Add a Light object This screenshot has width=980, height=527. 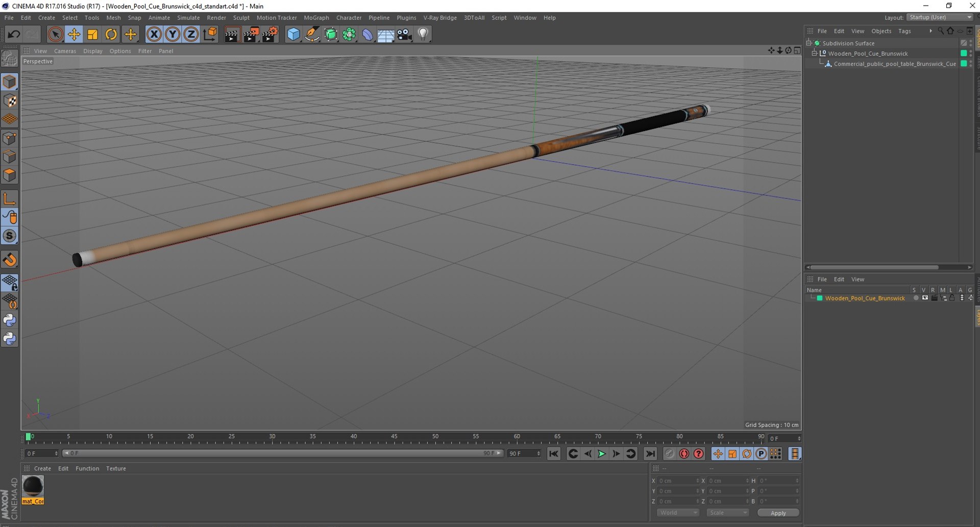pos(423,34)
